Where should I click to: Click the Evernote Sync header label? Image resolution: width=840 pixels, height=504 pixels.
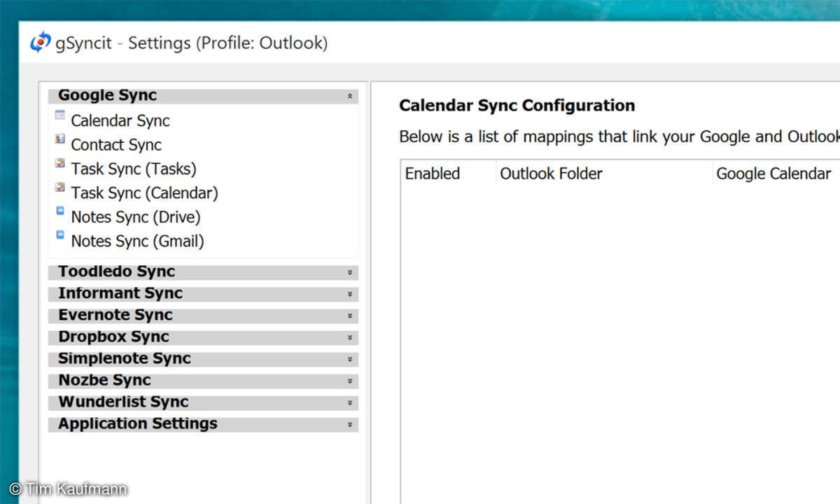tap(115, 315)
